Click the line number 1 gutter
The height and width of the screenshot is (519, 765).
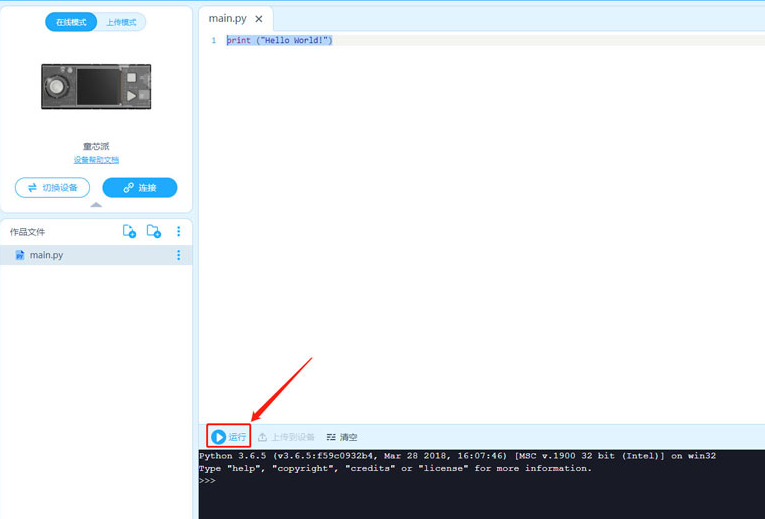(x=214, y=40)
